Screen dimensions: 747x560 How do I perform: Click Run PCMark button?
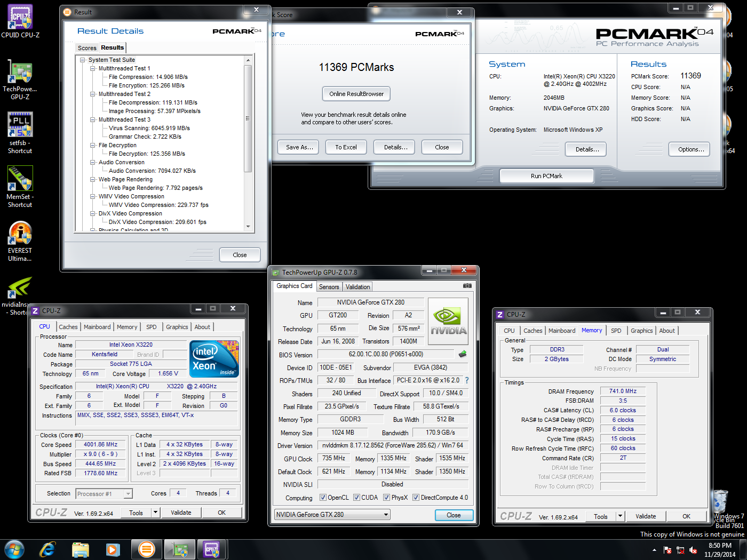point(546,176)
